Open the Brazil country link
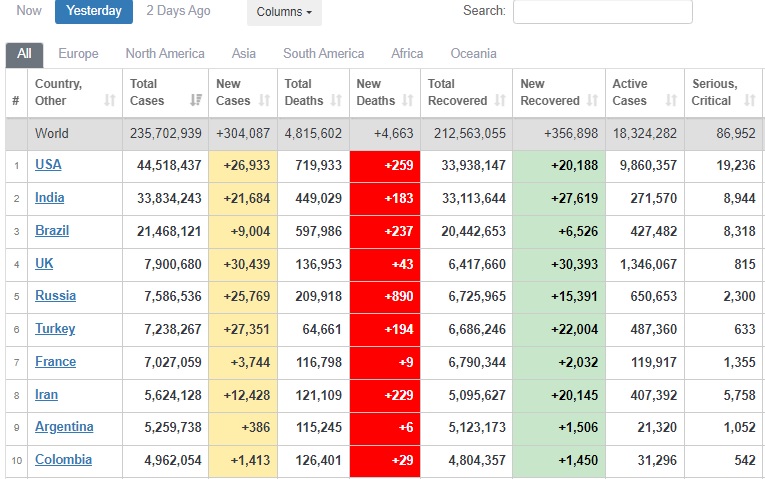This screenshot has height=479, width=765. 52,230
